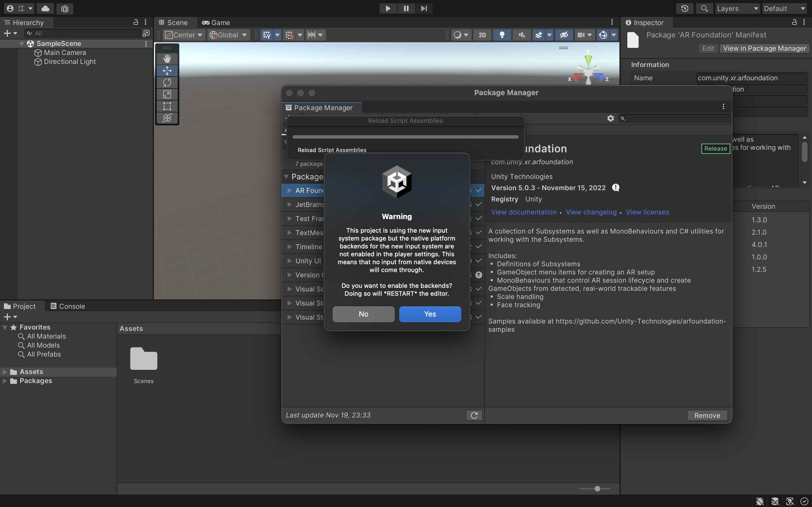The height and width of the screenshot is (507, 812).
Task: Select the Scale tool
Action: [x=167, y=94]
